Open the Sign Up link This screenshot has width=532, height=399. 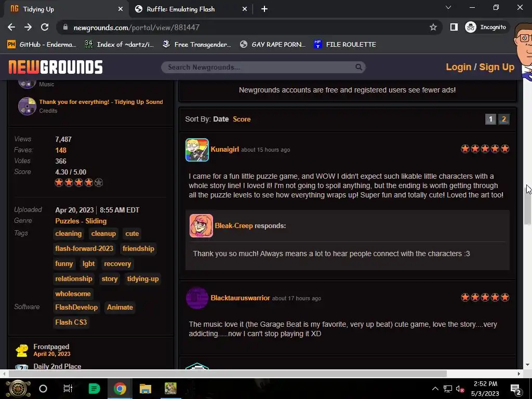pyautogui.click(x=497, y=67)
